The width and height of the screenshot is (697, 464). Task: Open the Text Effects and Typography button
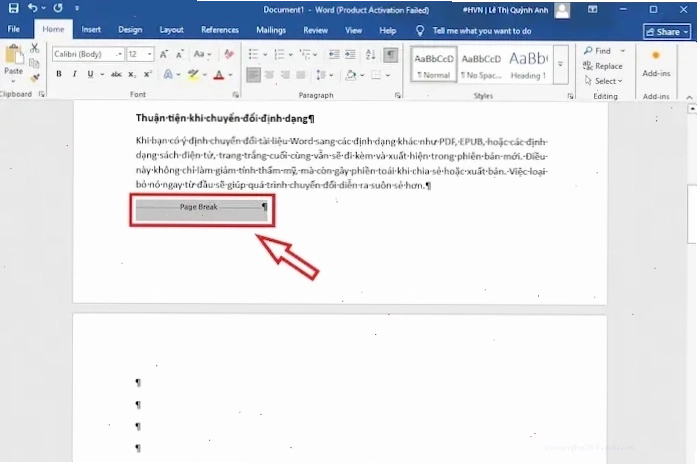168,74
